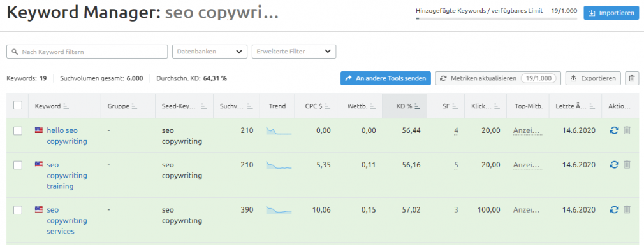Image resolution: width=644 pixels, height=245 pixels.
Task: Sort by the SF column sort icon
Action: pyautogui.click(x=455, y=106)
